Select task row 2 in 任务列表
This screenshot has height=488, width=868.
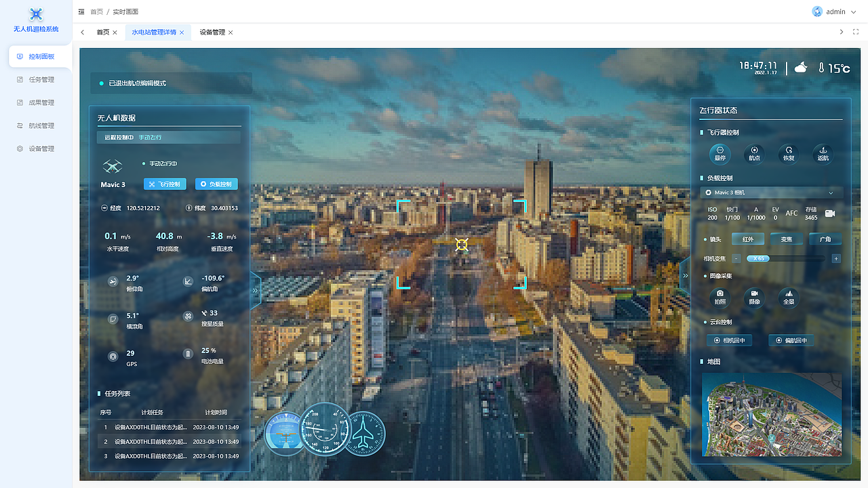[x=170, y=442]
